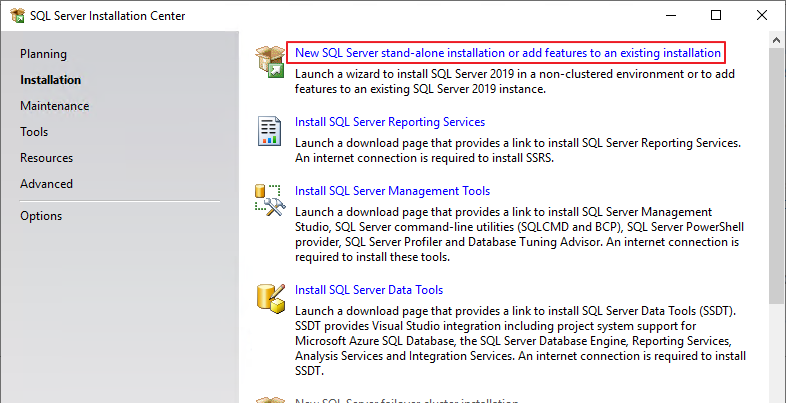Open Install SQL Server Reporting Services link

(390, 122)
